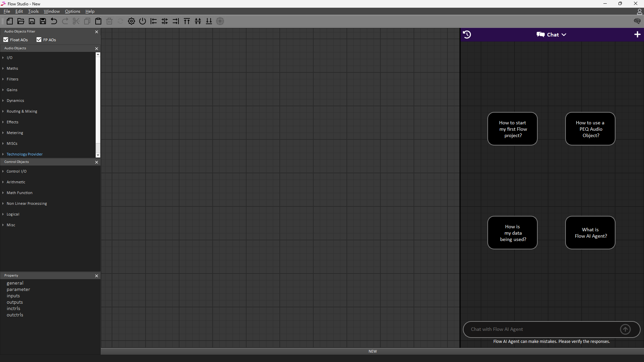Undo last action toolbar icon
Viewport: 644px width, 362px height.
[x=54, y=21]
